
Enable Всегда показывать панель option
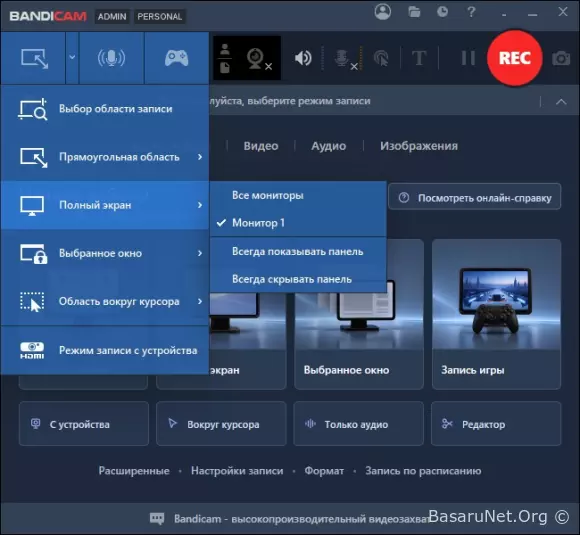pyautogui.click(x=298, y=252)
